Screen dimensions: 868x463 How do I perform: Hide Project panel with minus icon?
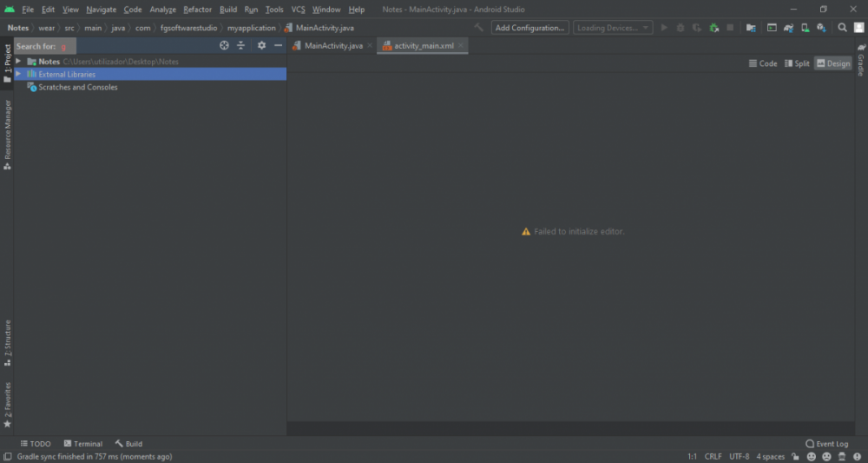pyautogui.click(x=278, y=45)
